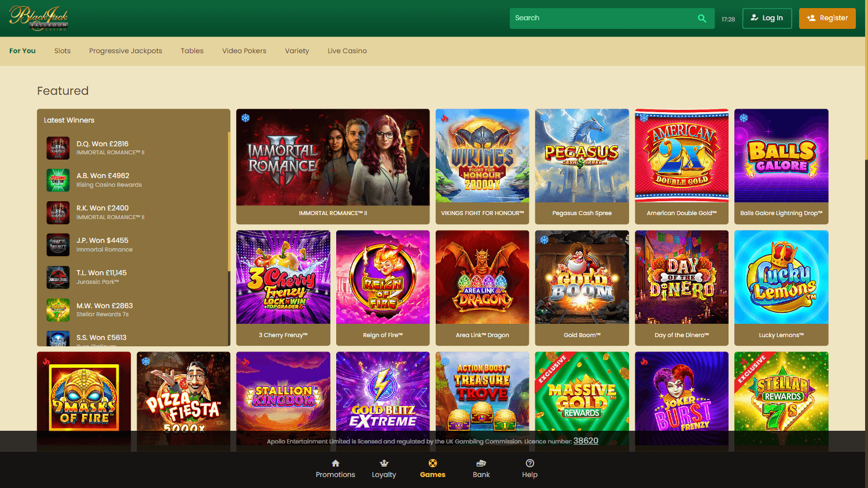Open the Area Link Dragon tile
This screenshot has width=868, height=488.
pos(483,288)
